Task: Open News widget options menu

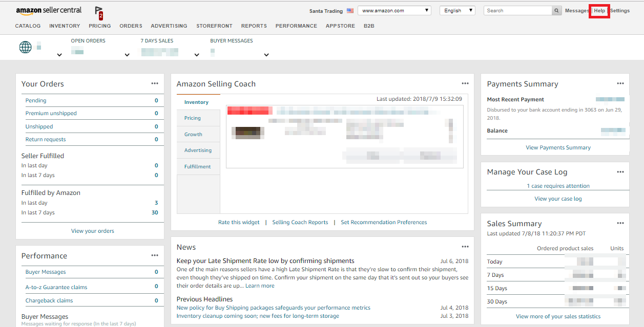Action: 465,247
